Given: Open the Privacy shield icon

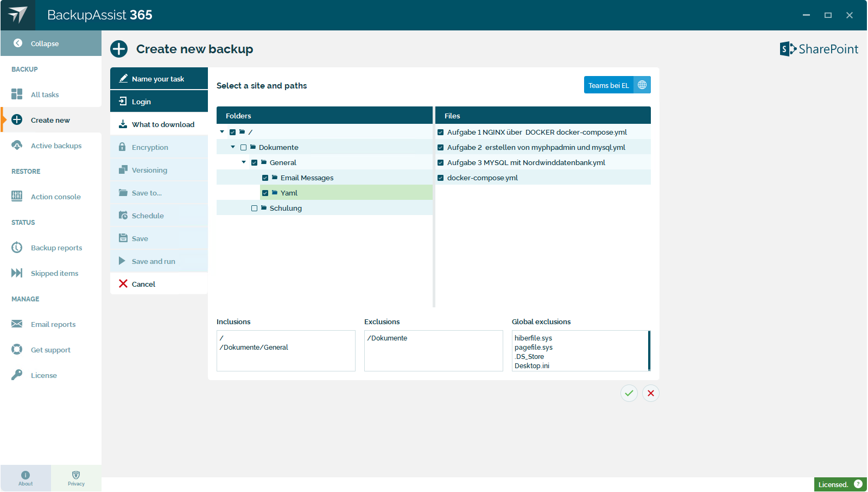Looking at the screenshot, I should click(76, 475).
